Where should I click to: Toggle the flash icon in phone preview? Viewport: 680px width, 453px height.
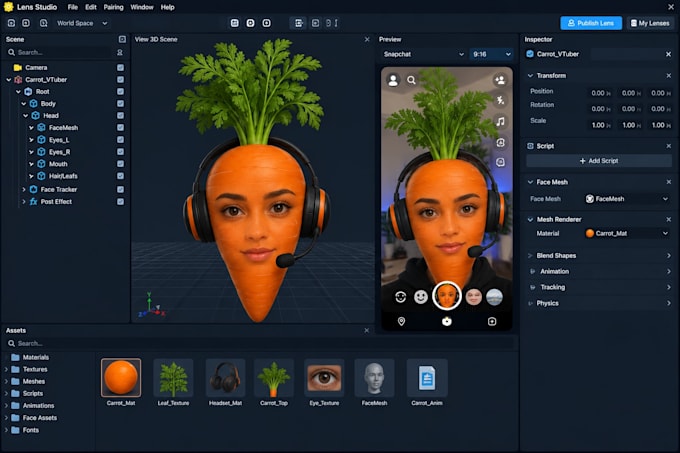500,100
